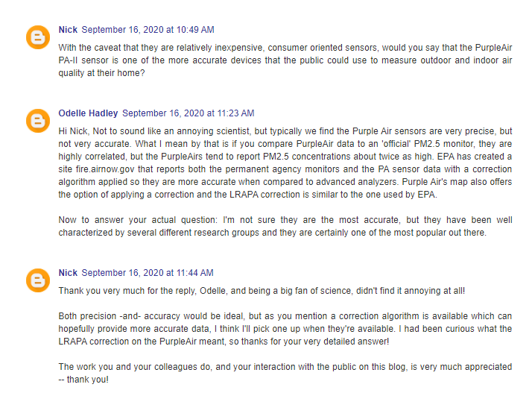The image size is (532, 396).
Task: Click the paragraph starting 'Hi Nick, Not to sound'
Action: [x=285, y=163]
